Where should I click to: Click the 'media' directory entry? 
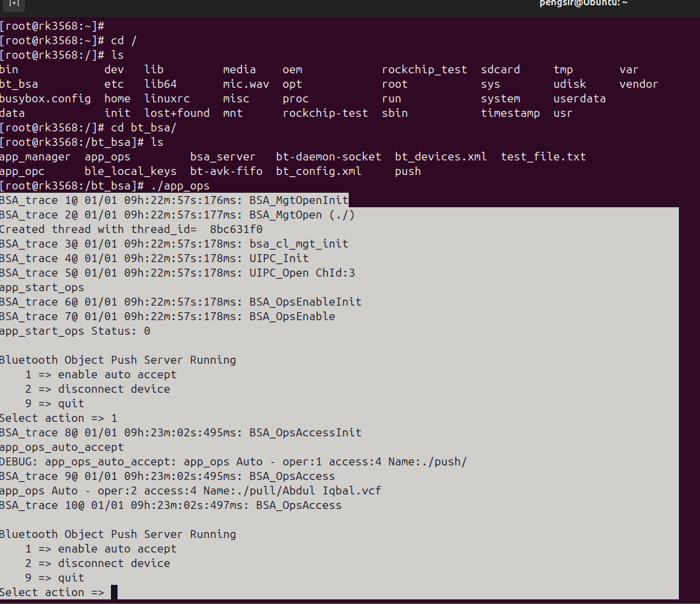pos(239,69)
